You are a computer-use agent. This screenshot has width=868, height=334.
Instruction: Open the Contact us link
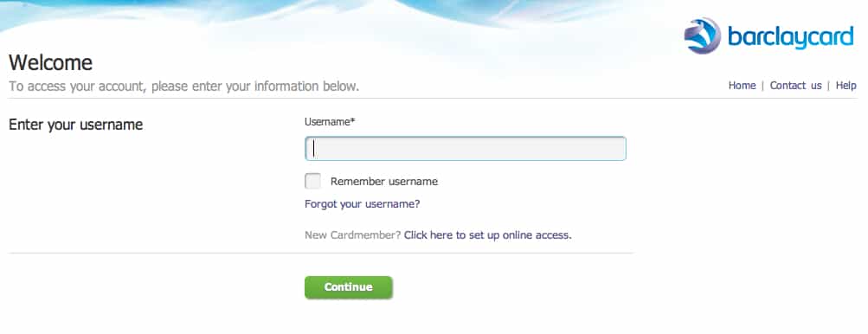click(795, 86)
